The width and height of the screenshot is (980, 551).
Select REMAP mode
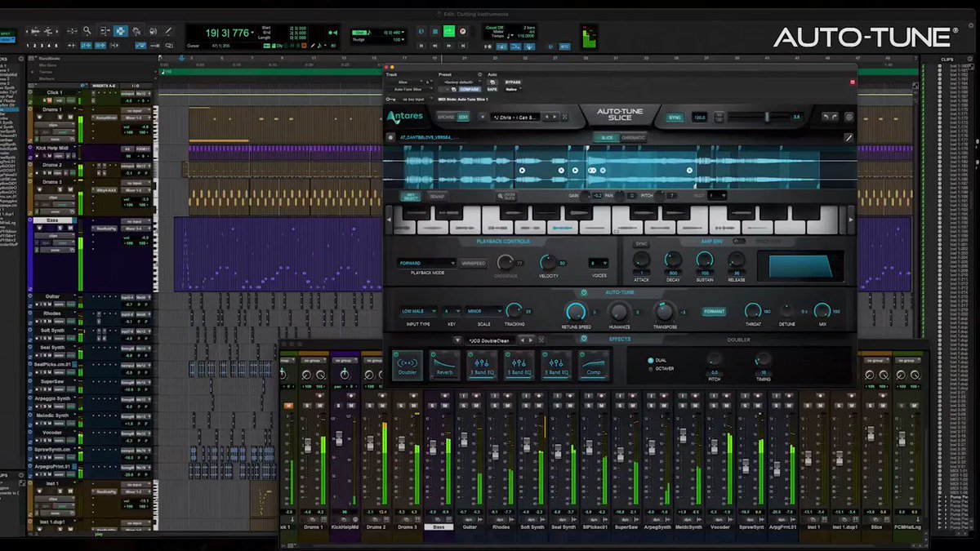click(437, 196)
